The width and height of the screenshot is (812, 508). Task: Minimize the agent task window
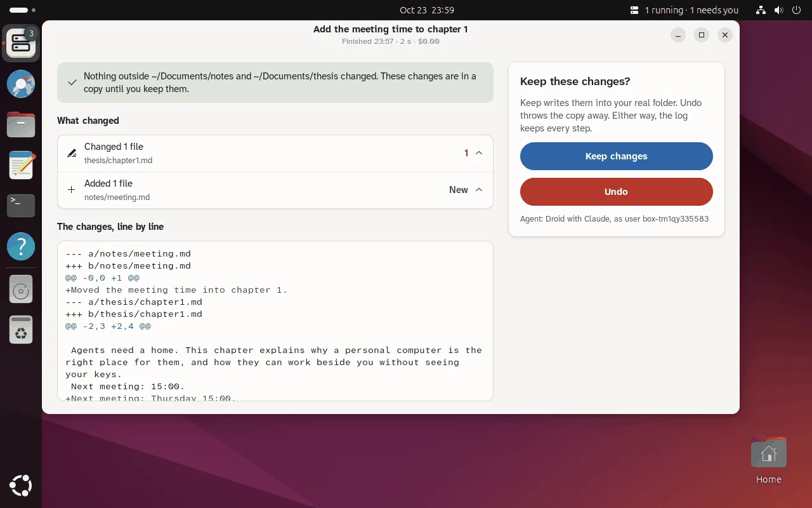point(678,35)
